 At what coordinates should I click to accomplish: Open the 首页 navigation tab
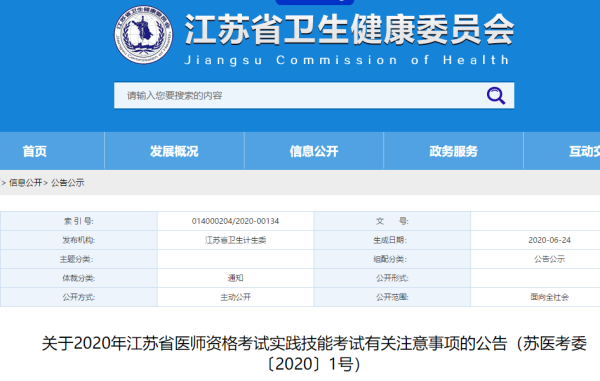pos(35,151)
